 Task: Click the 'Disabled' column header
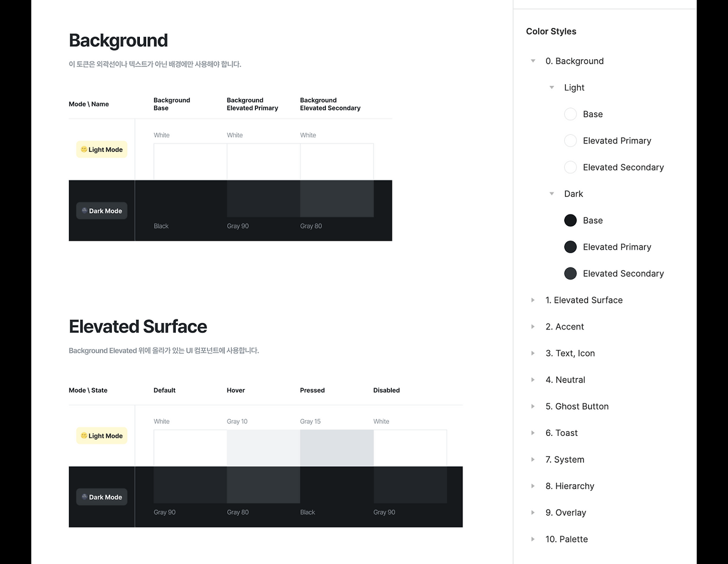pos(387,390)
